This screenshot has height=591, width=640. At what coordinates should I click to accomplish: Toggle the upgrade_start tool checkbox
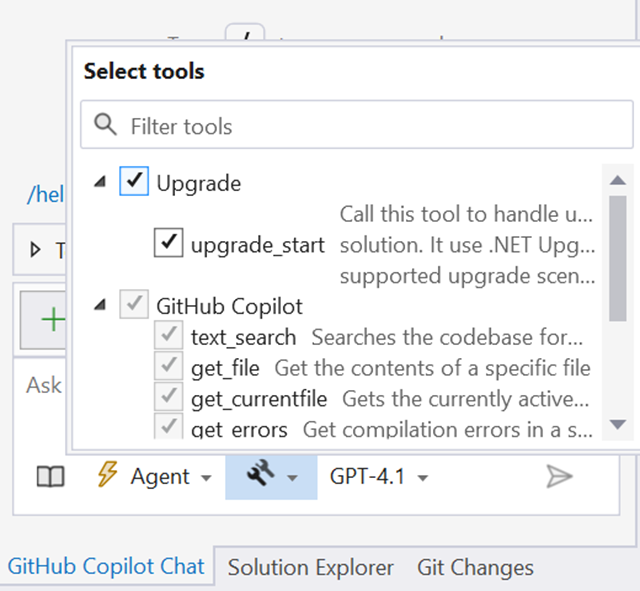[x=169, y=242]
